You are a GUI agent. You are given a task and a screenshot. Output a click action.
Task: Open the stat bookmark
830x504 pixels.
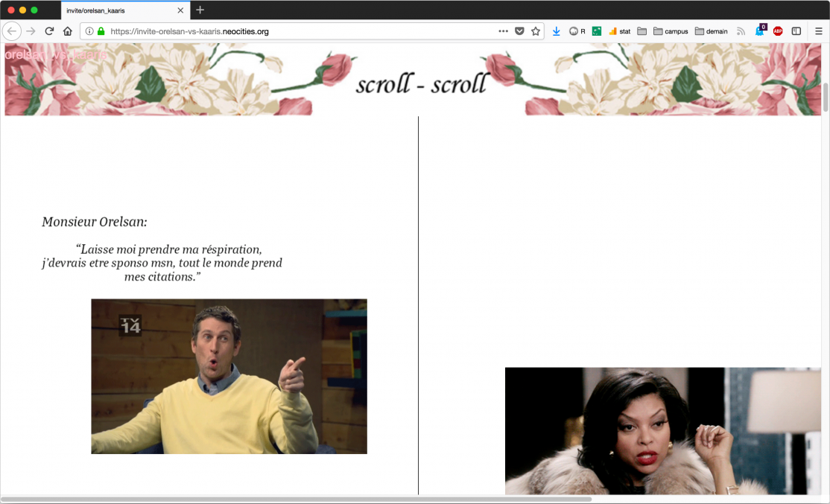(619, 31)
